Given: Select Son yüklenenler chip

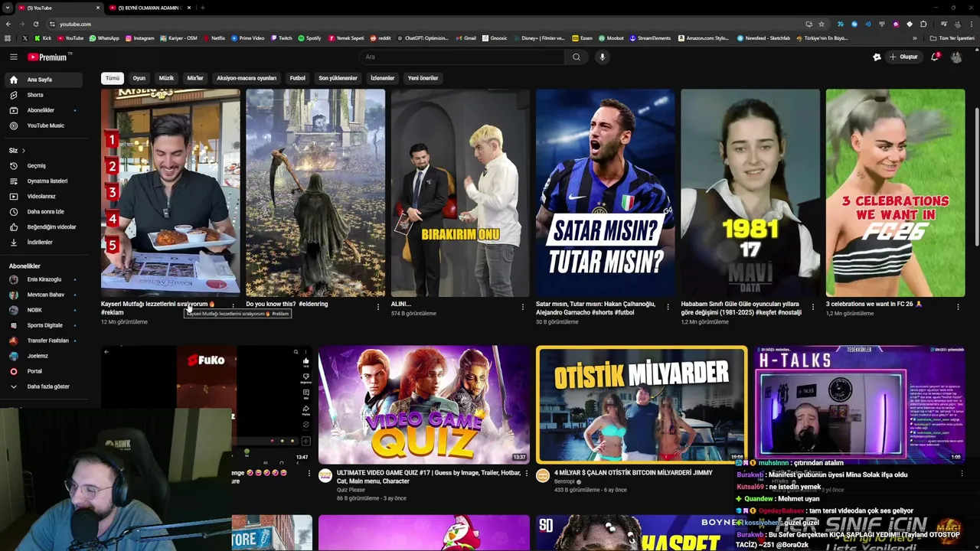Looking at the screenshot, I should coord(338,78).
